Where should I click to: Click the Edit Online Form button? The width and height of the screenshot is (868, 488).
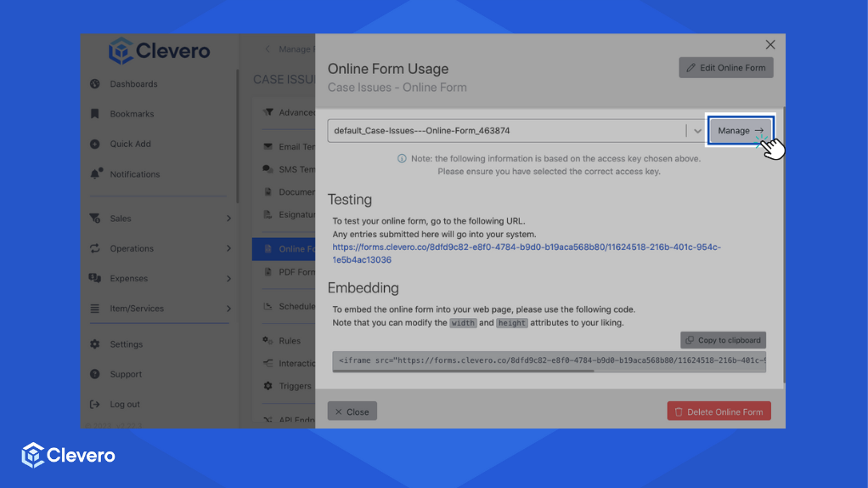(725, 67)
